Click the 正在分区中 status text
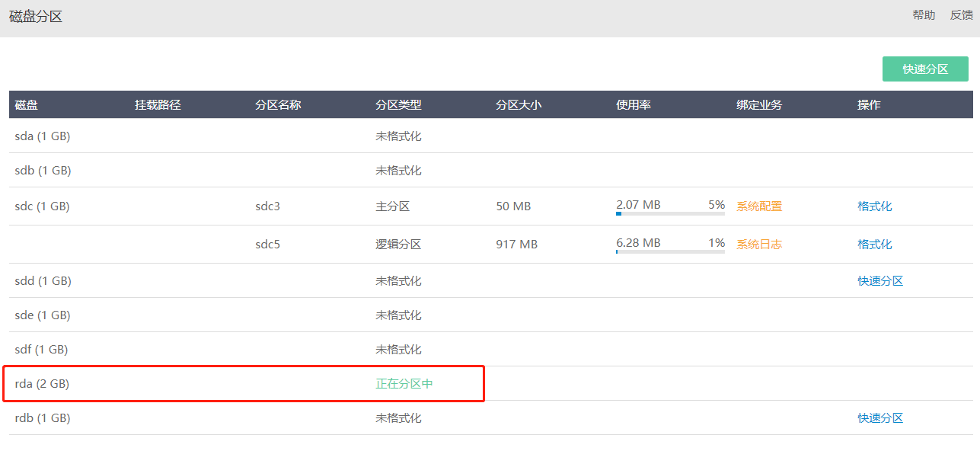 pos(404,383)
